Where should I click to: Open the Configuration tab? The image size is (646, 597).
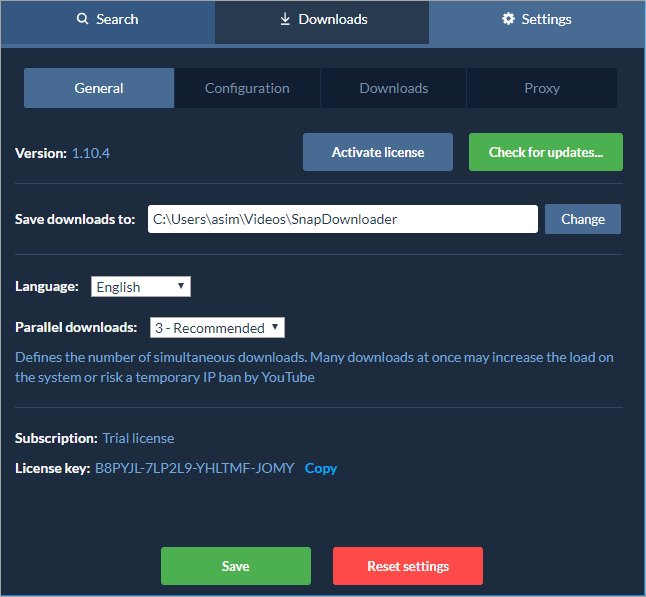click(247, 88)
